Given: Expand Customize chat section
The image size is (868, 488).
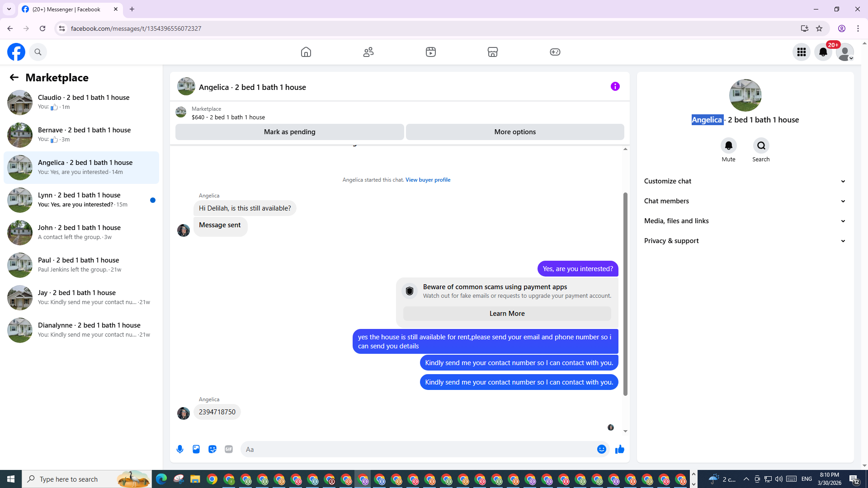Looking at the screenshot, I should tap(745, 181).
